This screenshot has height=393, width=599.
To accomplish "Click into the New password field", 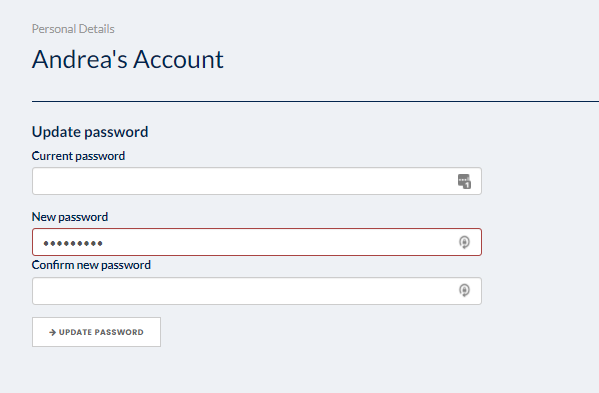I will pos(257,242).
